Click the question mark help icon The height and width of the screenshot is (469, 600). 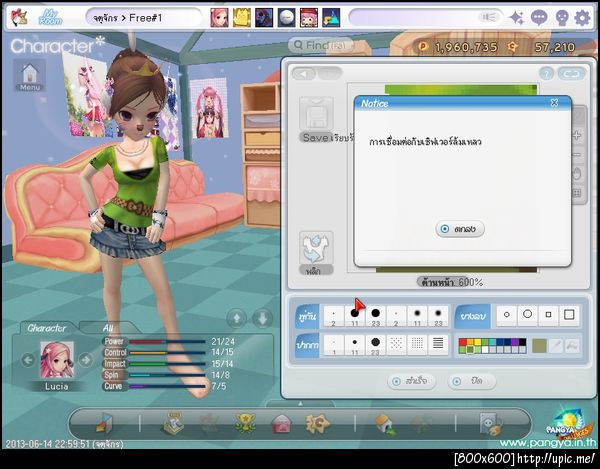click(x=546, y=73)
